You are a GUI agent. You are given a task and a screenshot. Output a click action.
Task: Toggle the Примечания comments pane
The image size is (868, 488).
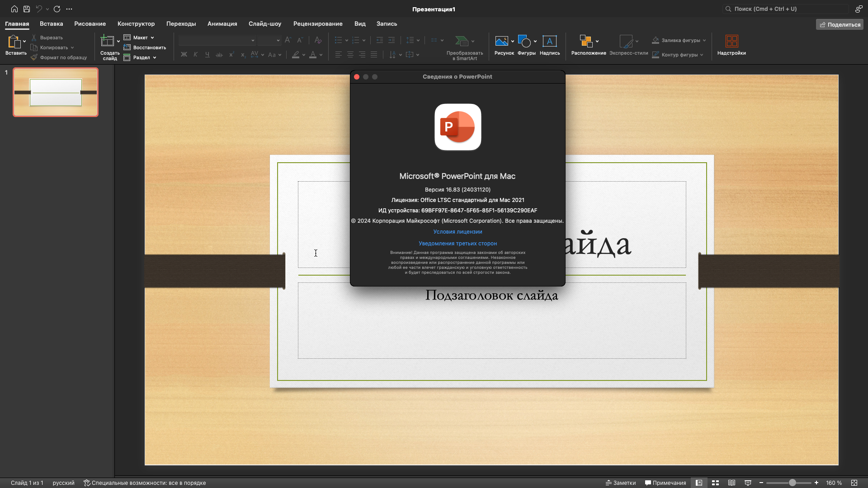(665, 483)
